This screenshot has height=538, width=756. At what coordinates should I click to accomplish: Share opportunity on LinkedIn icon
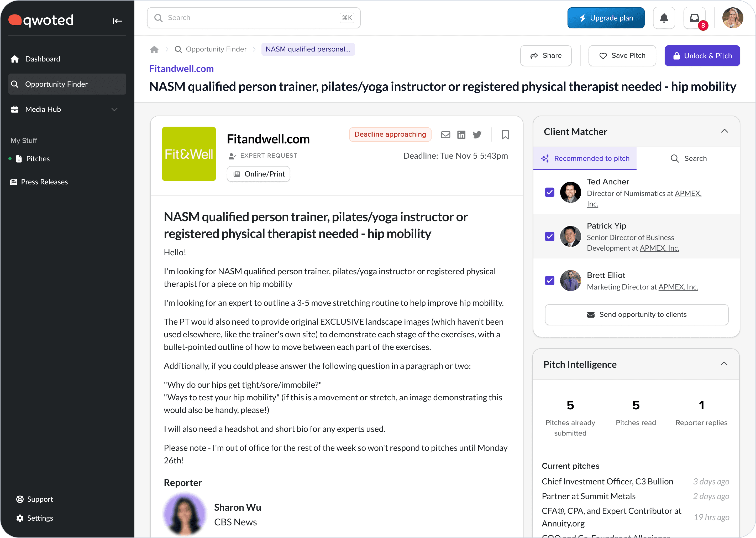tap(461, 134)
